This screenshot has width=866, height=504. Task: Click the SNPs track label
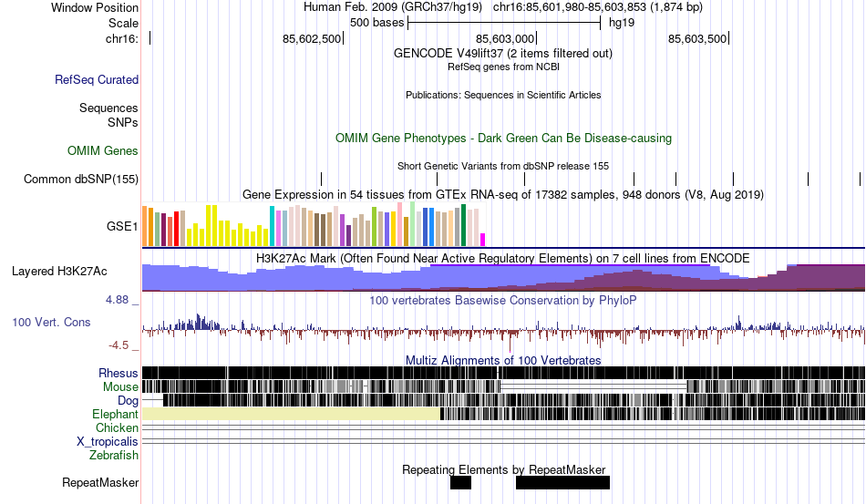tap(123, 122)
